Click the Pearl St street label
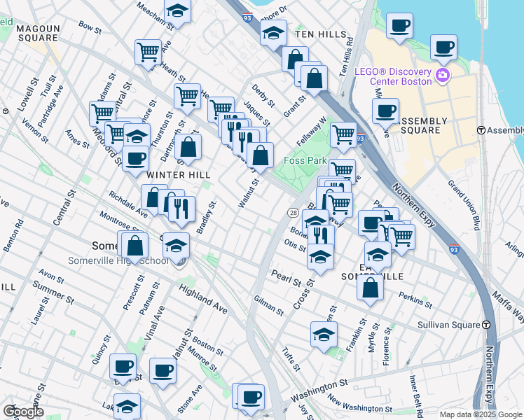This screenshot has height=420, width=524. [x=287, y=279]
